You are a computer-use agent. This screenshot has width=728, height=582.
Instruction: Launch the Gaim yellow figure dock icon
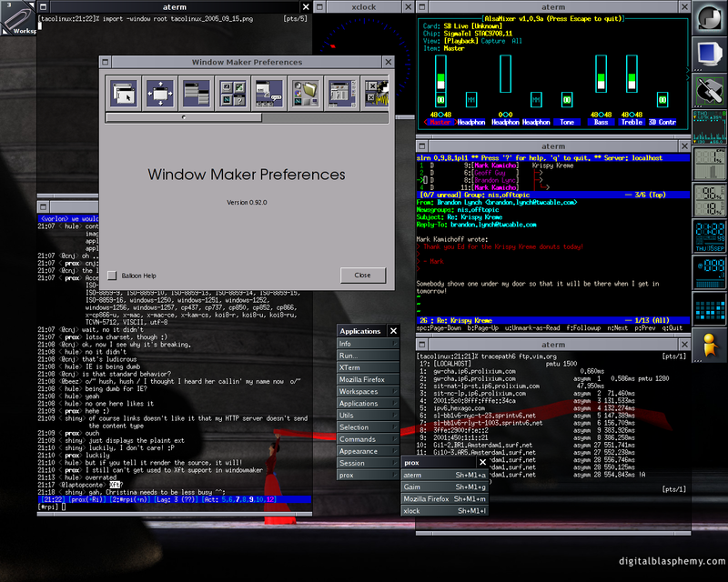(x=710, y=345)
